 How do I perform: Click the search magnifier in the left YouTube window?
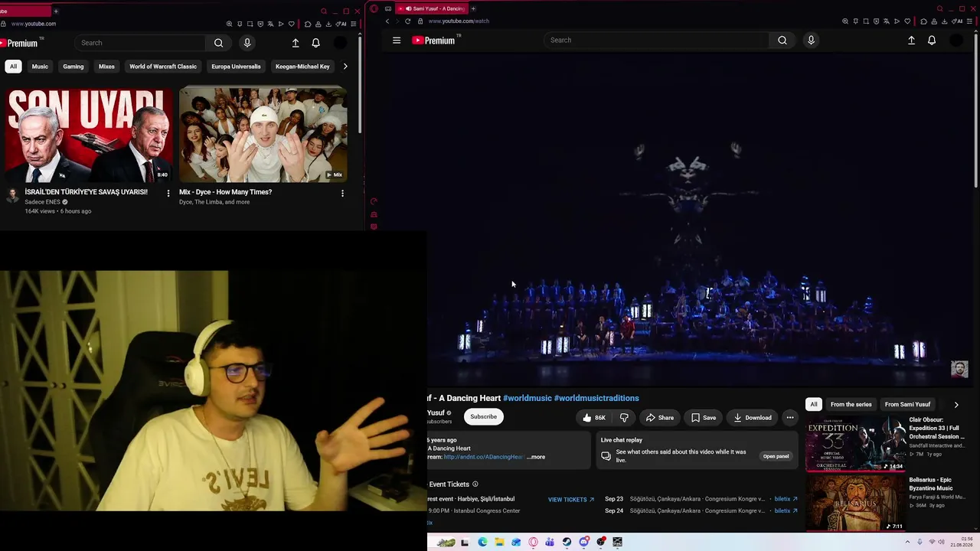coord(218,43)
